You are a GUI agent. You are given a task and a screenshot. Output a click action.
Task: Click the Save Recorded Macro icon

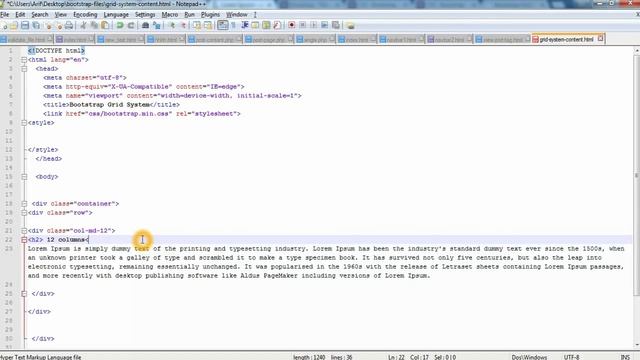click(336, 26)
